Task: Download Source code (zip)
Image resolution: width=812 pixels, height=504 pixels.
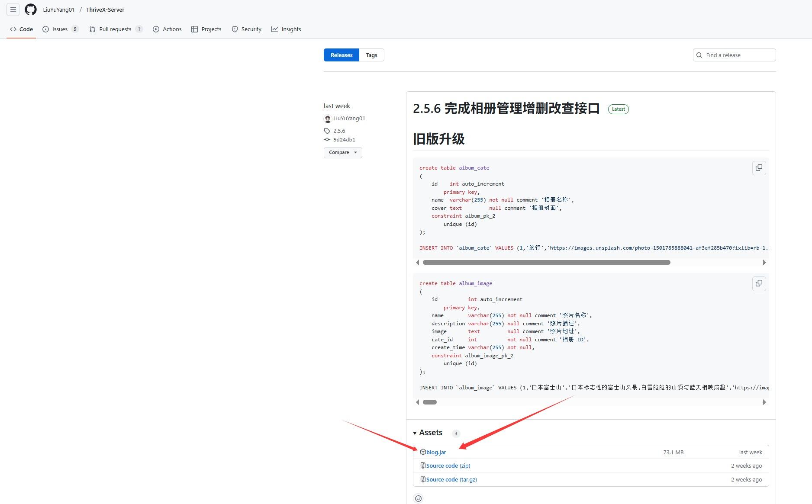Action: (448, 465)
